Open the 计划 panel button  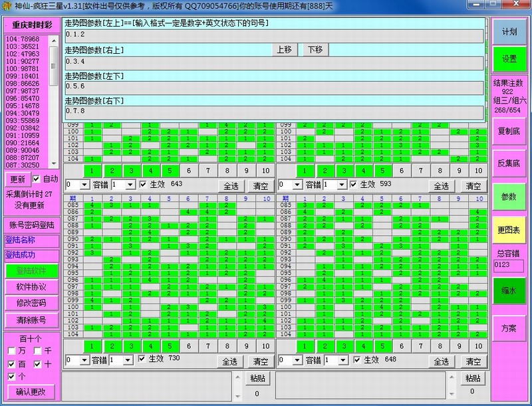coord(509,32)
